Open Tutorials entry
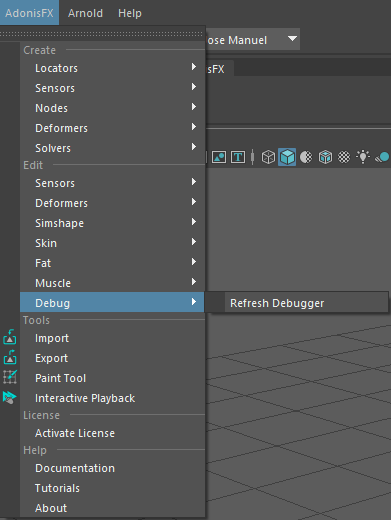Viewport: 391px width, 520px height. tap(112, 488)
